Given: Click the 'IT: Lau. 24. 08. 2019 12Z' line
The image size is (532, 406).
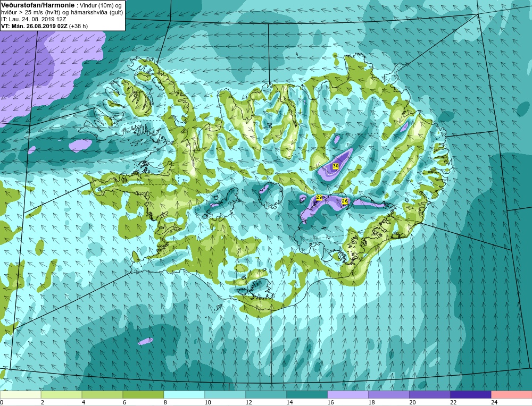Looking at the screenshot, I should (x=33, y=19).
